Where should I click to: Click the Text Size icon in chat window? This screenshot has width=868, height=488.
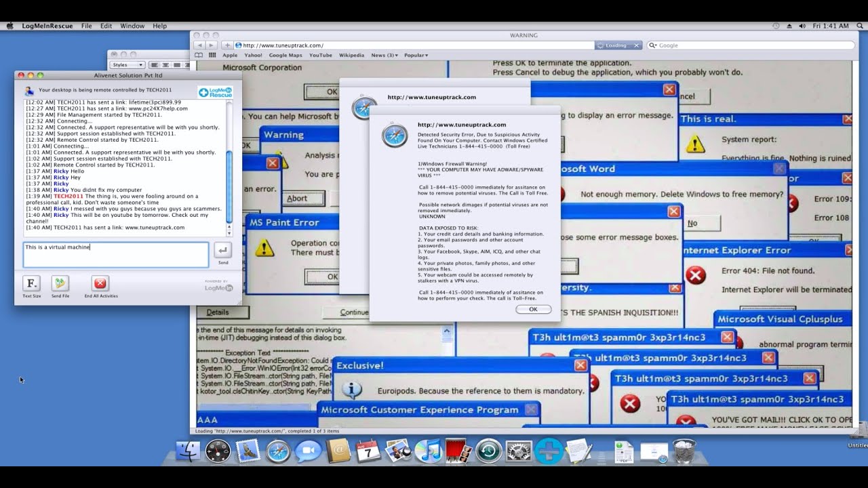click(x=31, y=283)
